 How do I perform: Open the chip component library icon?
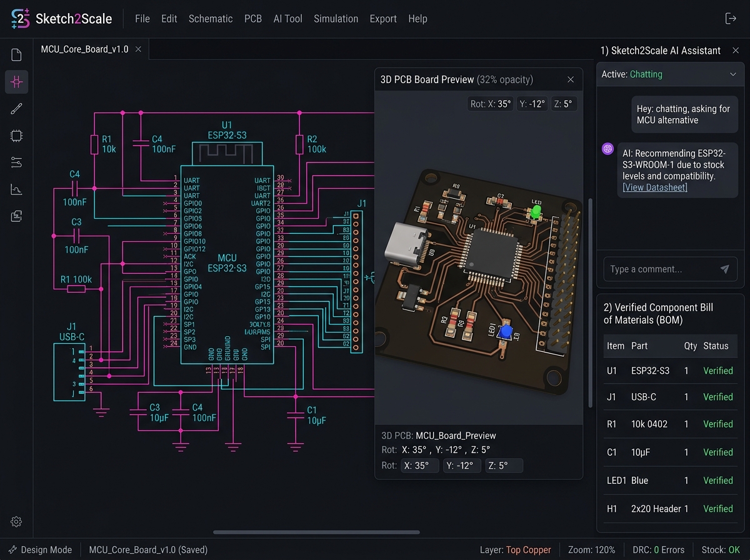(17, 136)
